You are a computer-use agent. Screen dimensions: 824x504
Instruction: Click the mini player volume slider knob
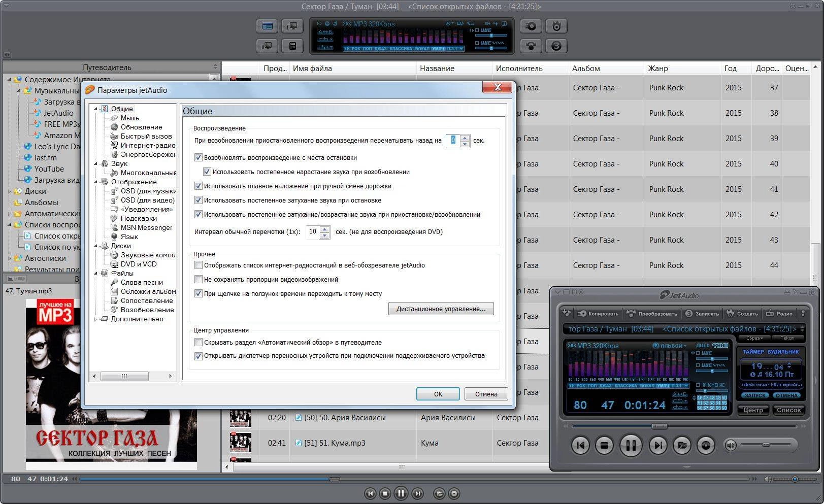tap(766, 445)
